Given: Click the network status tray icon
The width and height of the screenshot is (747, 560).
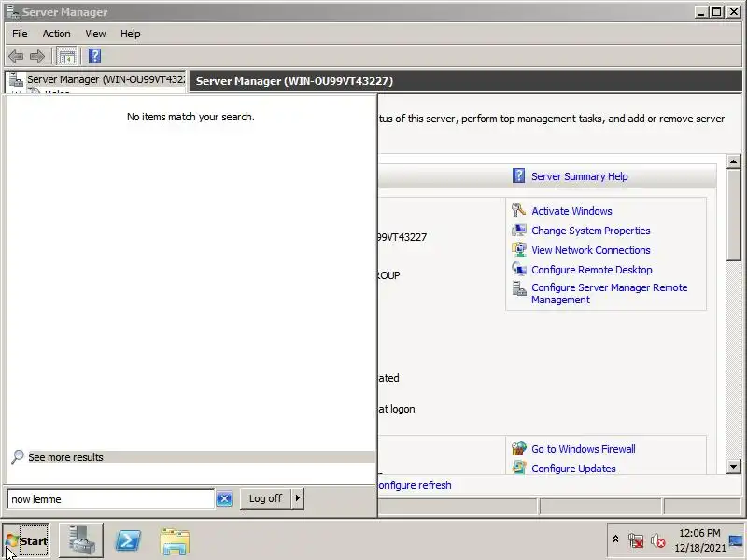Looking at the screenshot, I should 636,540.
